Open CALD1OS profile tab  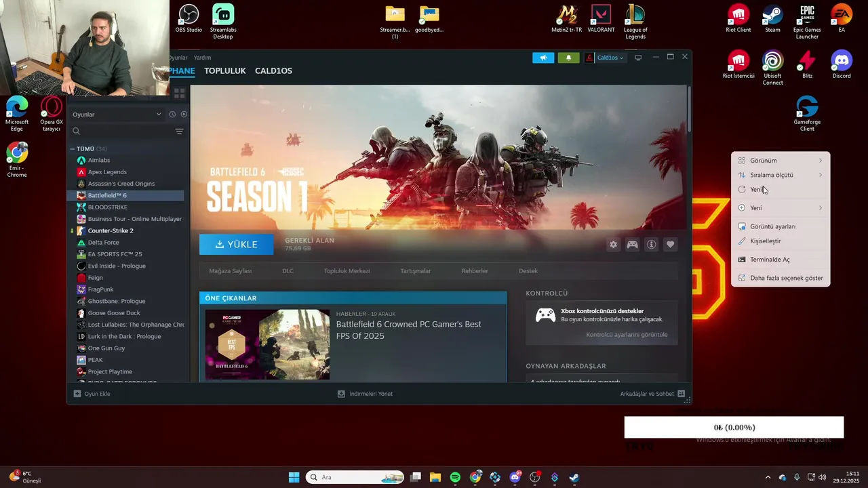[x=273, y=70]
